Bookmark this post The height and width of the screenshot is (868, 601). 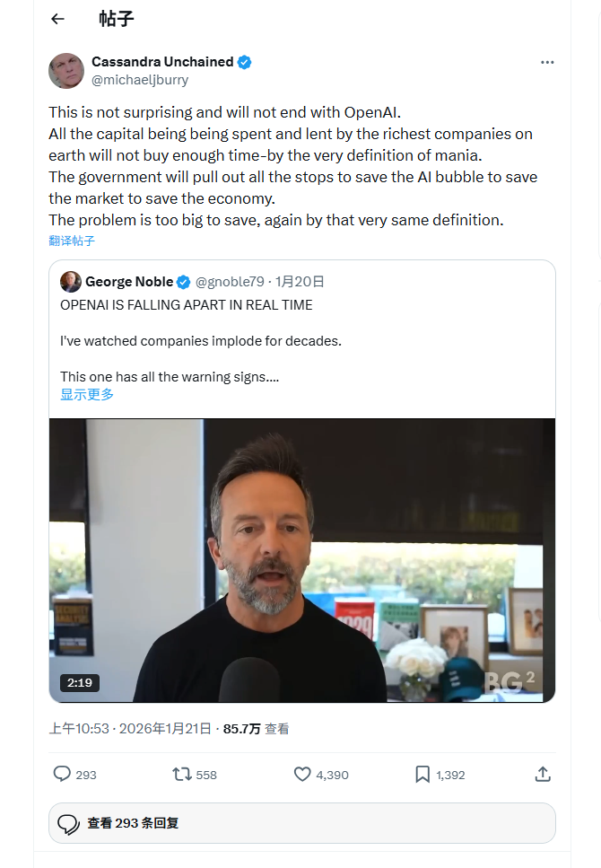click(x=422, y=774)
